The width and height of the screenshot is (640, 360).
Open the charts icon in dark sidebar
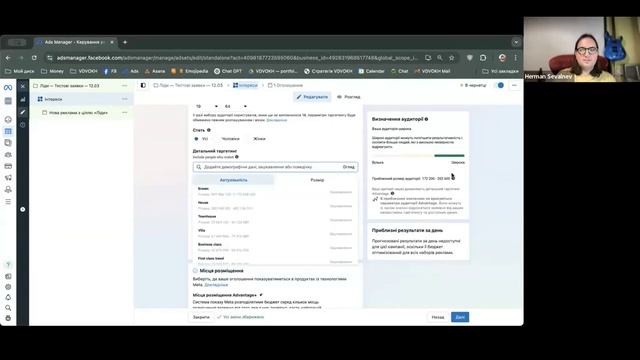(23, 99)
